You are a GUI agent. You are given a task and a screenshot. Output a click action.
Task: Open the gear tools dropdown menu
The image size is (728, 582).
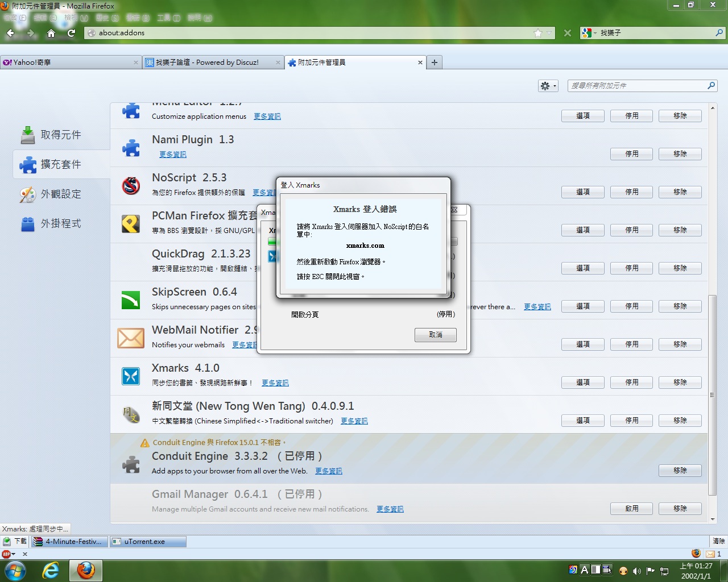click(548, 86)
